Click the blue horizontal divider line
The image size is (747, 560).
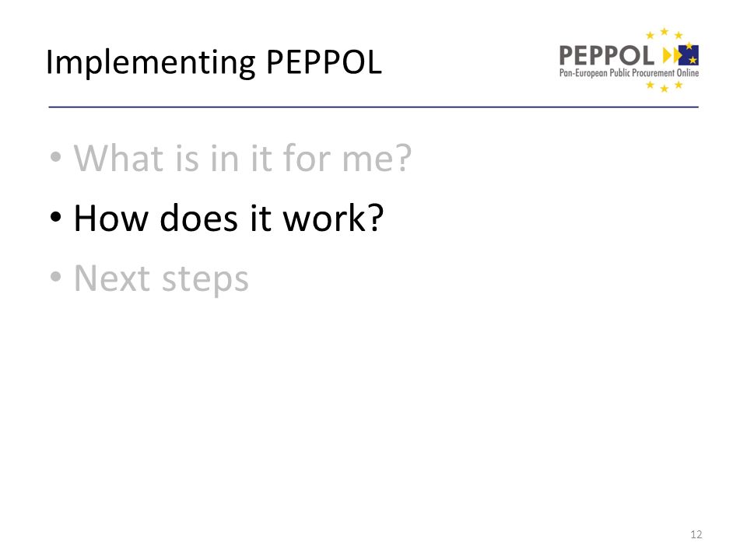tap(373, 107)
